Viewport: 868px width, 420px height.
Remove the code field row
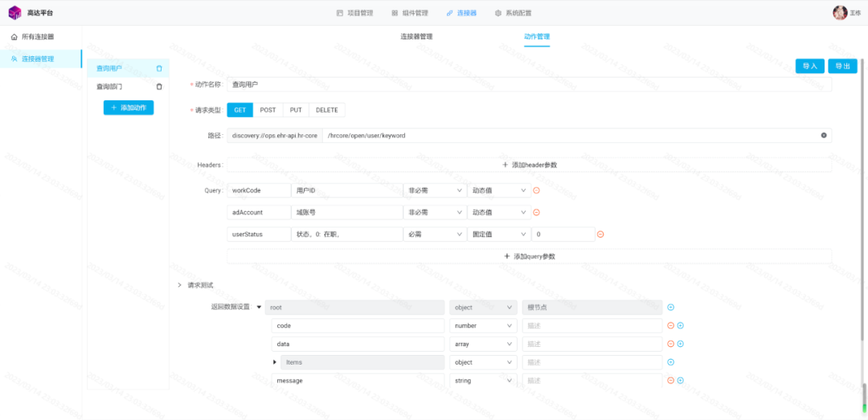(x=671, y=326)
